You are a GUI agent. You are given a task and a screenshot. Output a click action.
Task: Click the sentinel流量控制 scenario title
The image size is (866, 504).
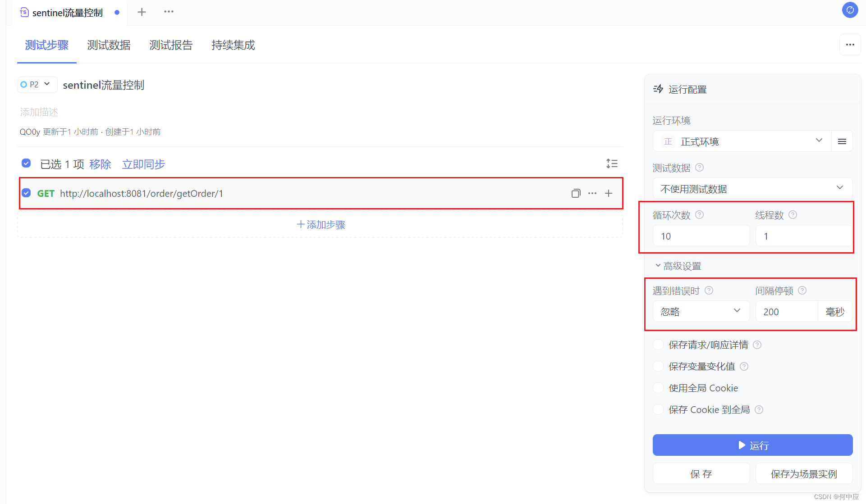click(x=104, y=85)
